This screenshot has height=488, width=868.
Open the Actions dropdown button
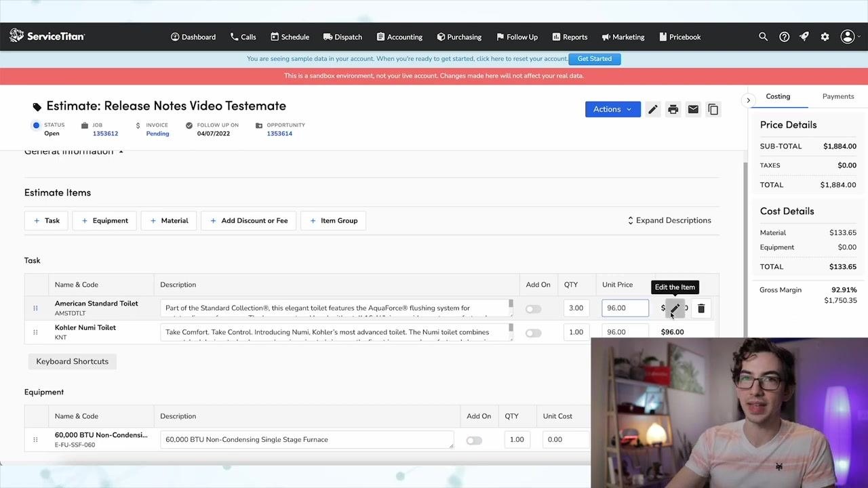click(x=612, y=109)
